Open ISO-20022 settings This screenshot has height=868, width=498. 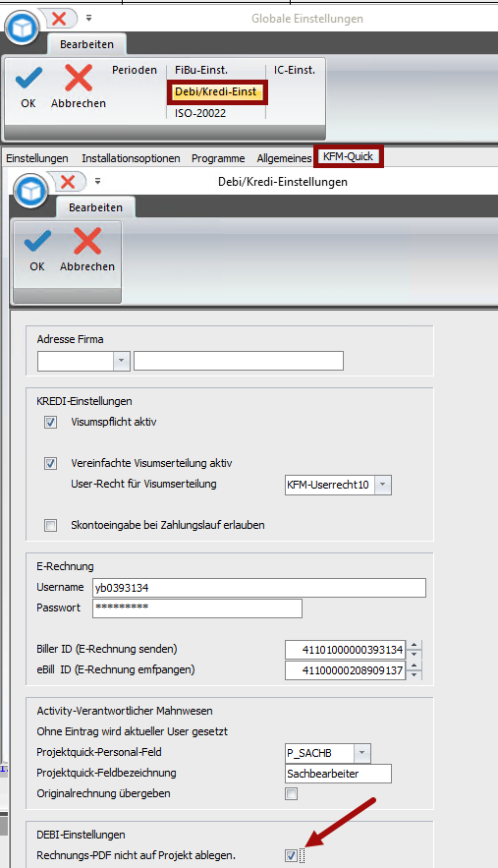click(200, 113)
